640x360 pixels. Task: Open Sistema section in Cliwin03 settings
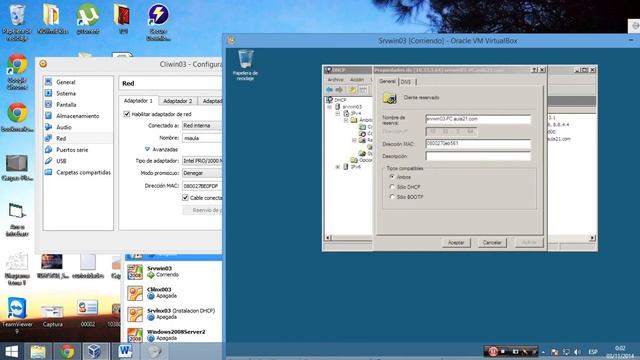(65, 93)
